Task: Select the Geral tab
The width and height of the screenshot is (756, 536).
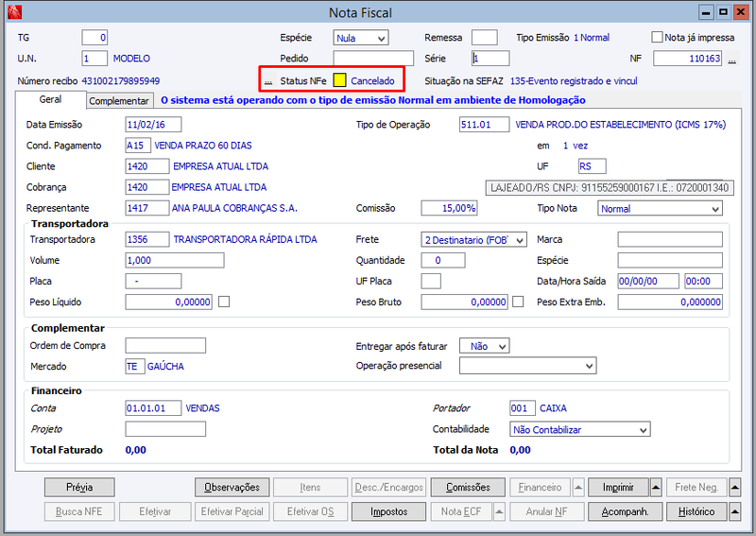Action: (50, 99)
